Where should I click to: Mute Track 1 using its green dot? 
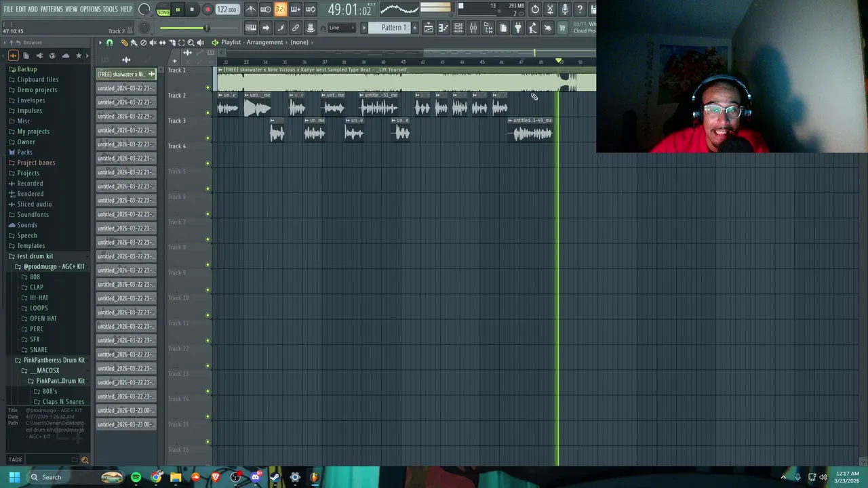(208, 87)
